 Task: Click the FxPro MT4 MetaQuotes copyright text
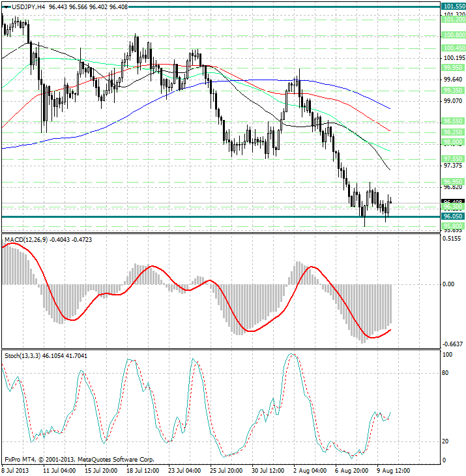tap(80, 460)
